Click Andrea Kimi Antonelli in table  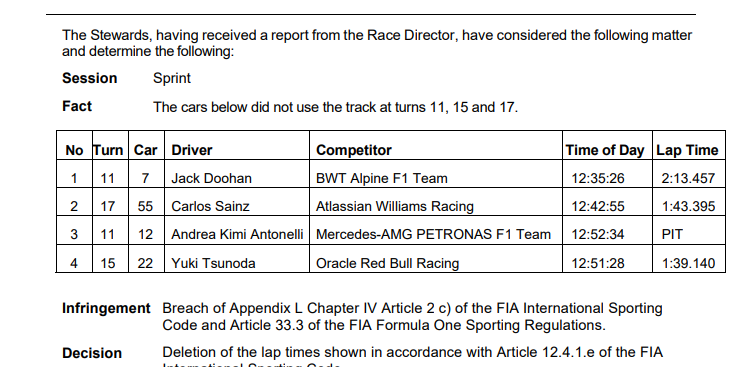[237, 235]
